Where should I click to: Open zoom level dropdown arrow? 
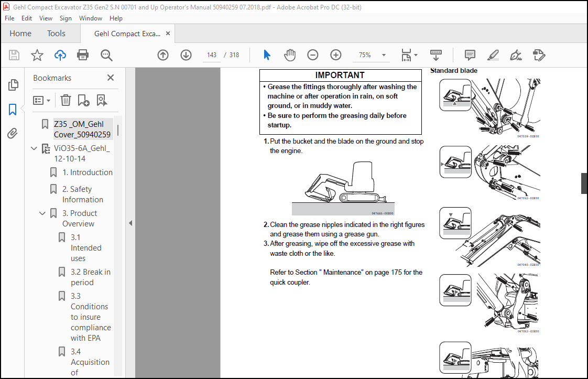(x=384, y=55)
